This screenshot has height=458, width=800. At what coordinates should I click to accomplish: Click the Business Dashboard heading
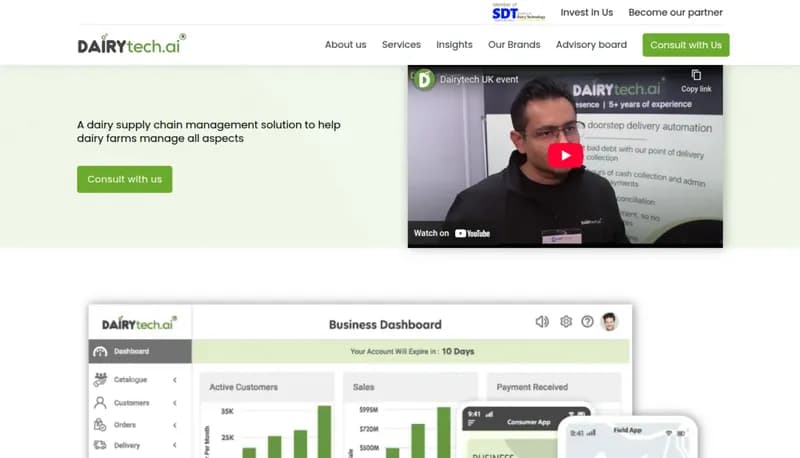click(385, 324)
